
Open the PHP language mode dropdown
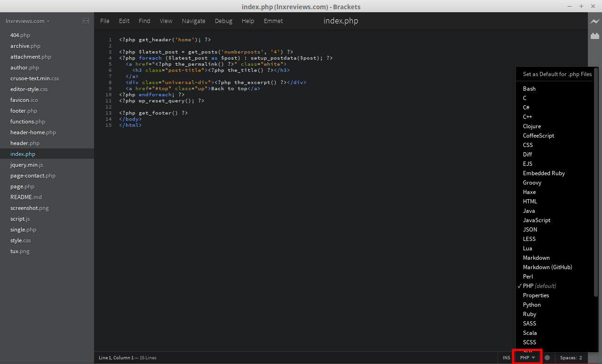tap(526, 357)
